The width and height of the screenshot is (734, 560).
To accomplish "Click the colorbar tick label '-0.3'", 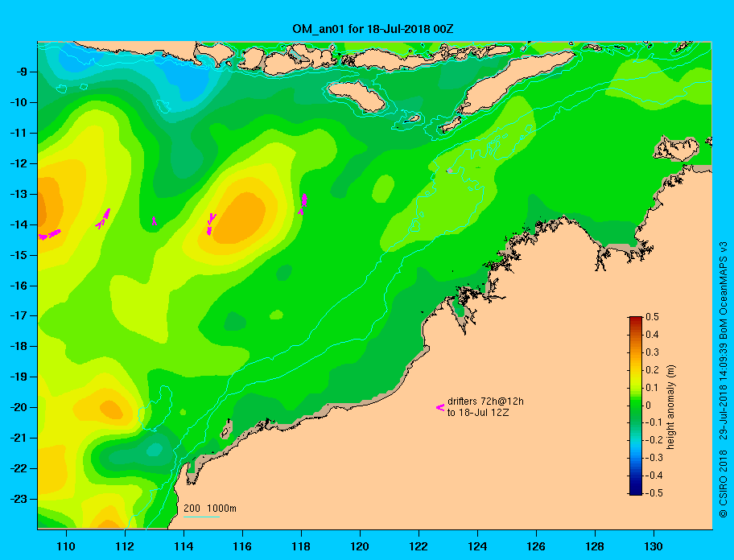I will [x=654, y=458].
